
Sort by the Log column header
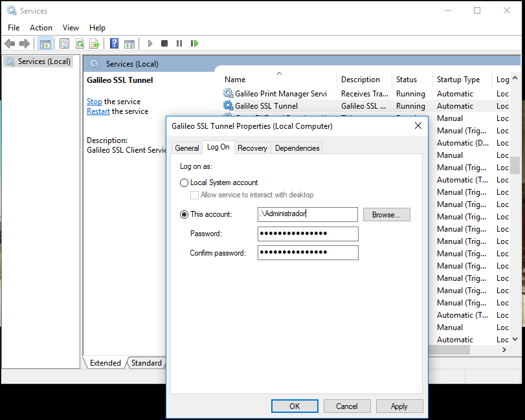pos(501,80)
